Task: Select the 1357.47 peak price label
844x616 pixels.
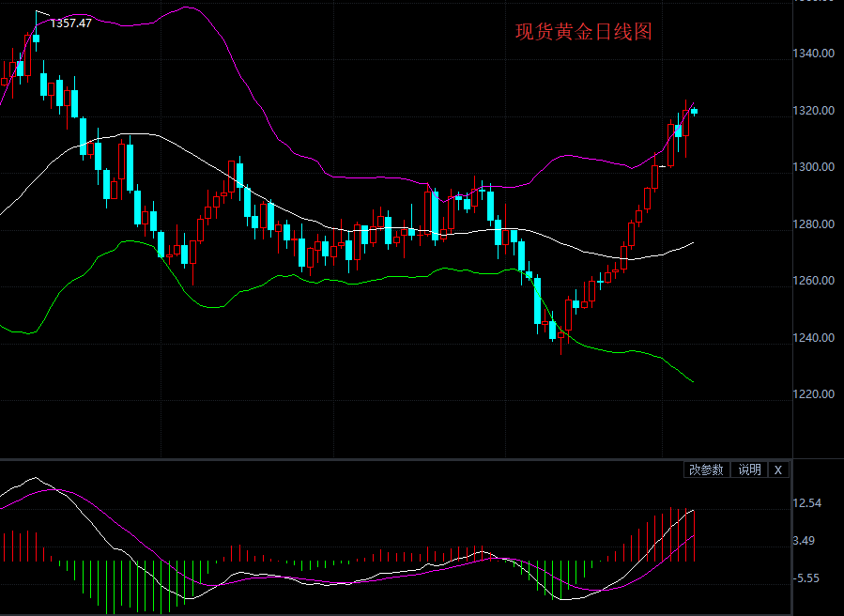Action: pos(70,23)
